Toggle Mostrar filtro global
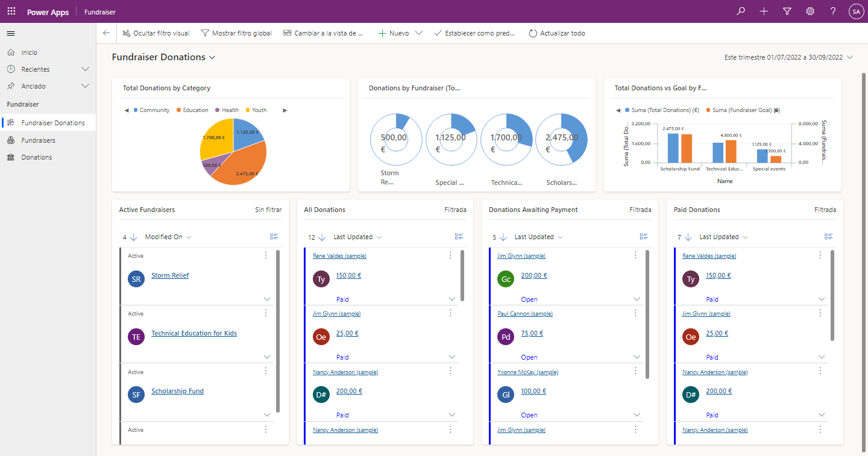868x456 pixels. 236,33
